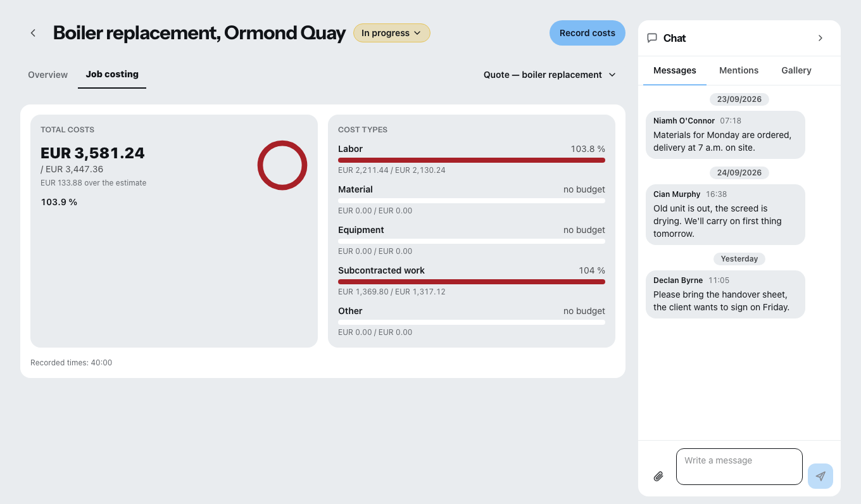
Task: Open the In progress status dropdown
Action: click(x=392, y=33)
